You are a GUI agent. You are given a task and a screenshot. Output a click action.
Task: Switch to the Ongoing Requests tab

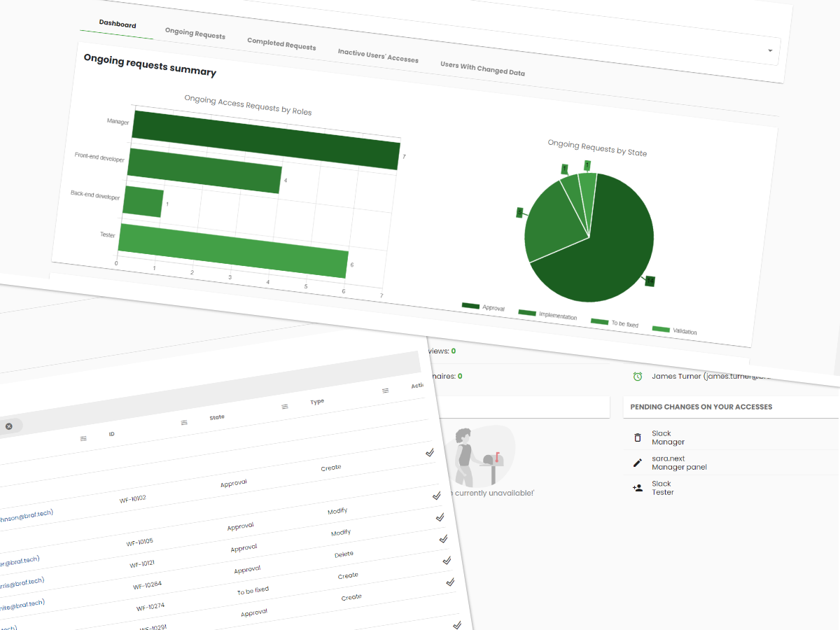coord(195,34)
